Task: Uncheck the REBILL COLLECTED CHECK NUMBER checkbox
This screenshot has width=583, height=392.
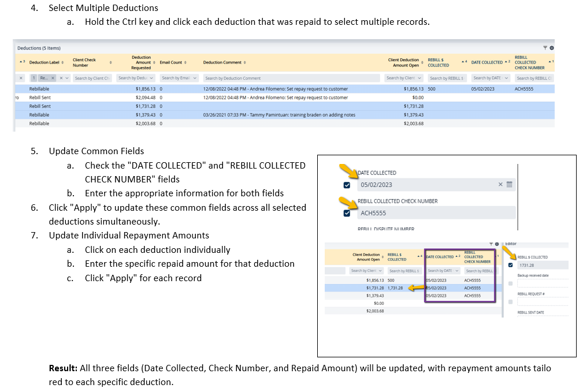Action: pos(347,213)
